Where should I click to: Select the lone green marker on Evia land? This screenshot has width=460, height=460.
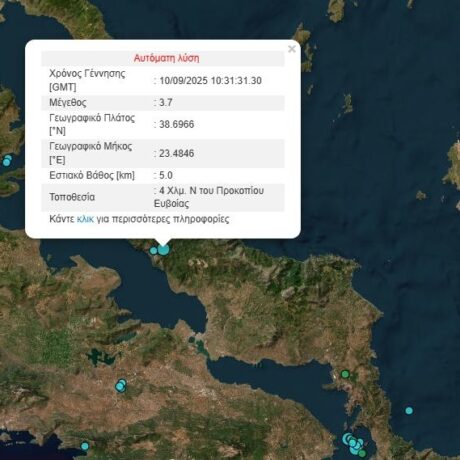345,374
